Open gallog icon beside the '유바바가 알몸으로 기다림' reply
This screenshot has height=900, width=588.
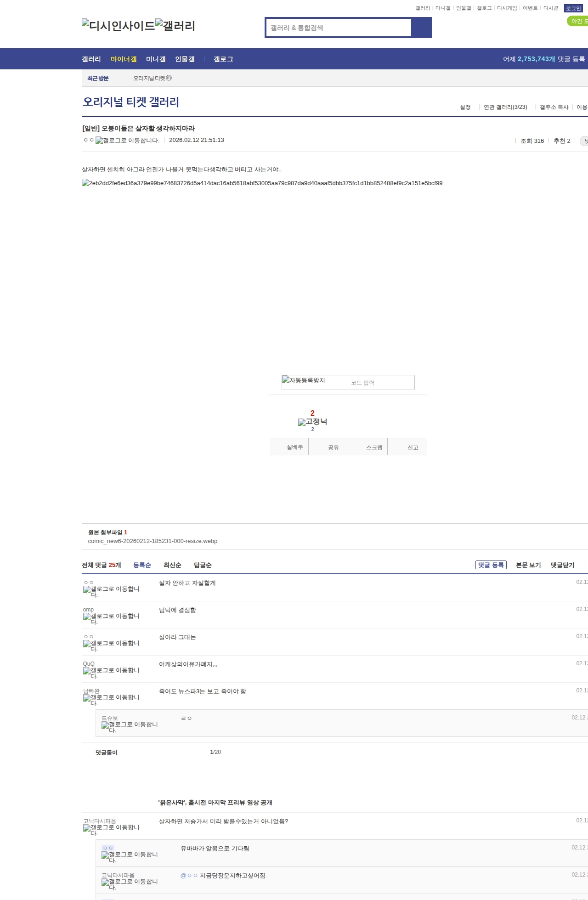pos(130,857)
